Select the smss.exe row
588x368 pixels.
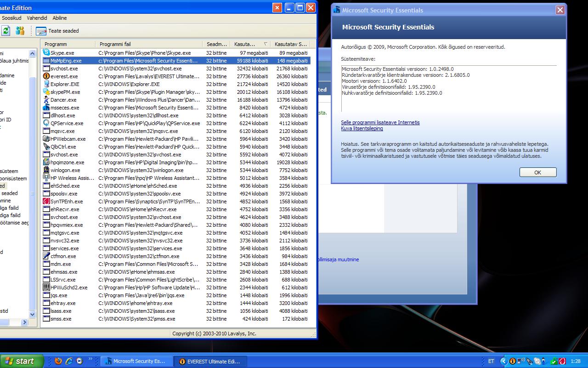click(x=176, y=319)
